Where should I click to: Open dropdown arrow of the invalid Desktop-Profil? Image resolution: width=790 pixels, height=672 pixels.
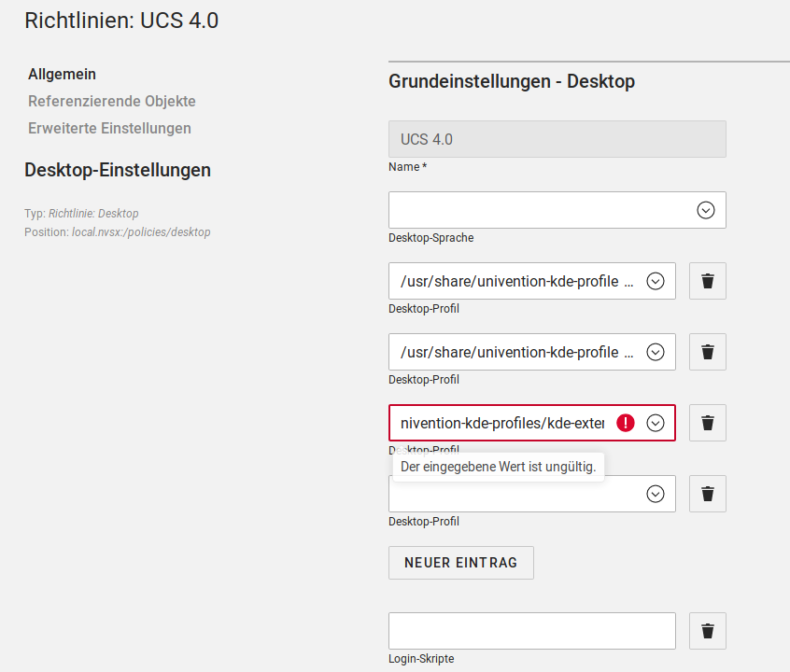(656, 423)
